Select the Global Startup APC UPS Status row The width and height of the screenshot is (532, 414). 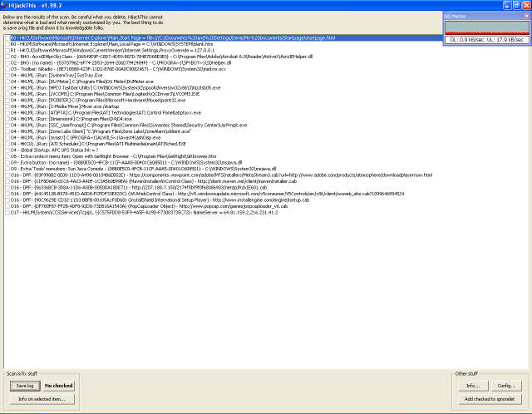click(54, 150)
